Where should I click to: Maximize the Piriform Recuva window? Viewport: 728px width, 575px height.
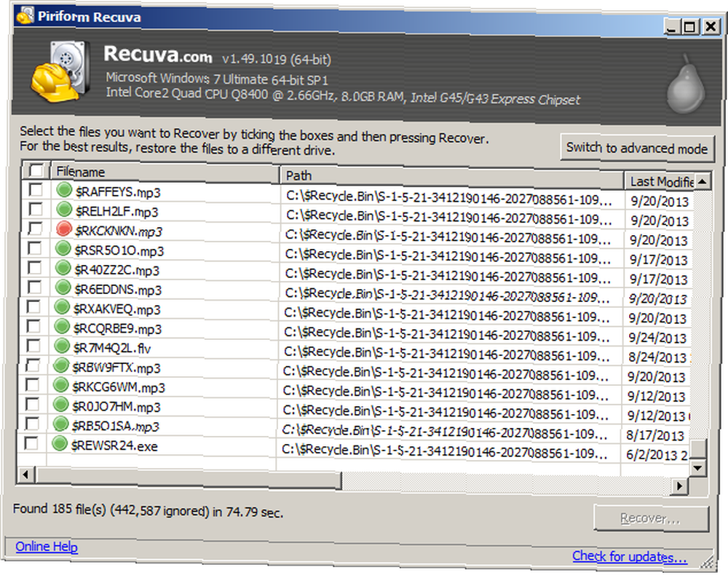coord(690,27)
